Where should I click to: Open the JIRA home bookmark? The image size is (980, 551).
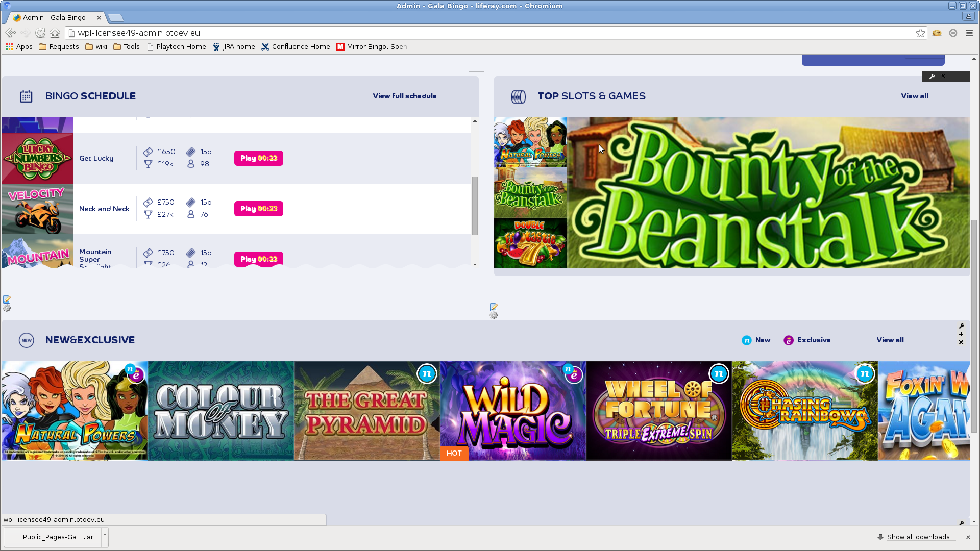[x=234, y=46]
